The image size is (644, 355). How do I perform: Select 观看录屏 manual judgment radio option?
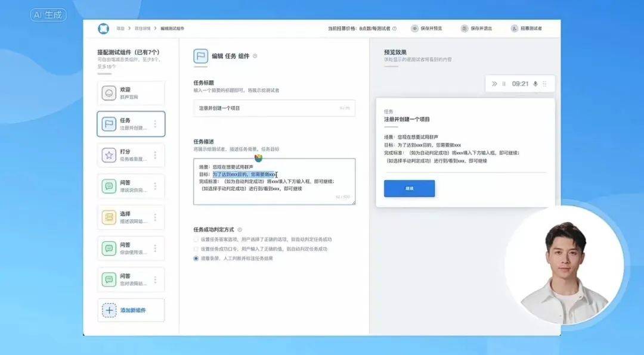pyautogui.click(x=196, y=259)
